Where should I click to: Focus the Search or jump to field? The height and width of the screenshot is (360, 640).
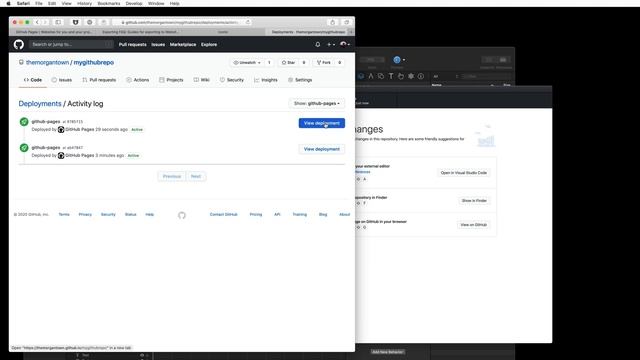coord(71,44)
